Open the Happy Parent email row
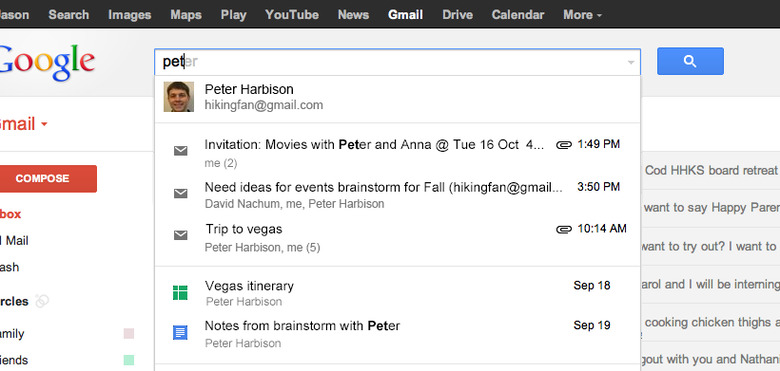The image size is (780, 371). click(x=710, y=207)
